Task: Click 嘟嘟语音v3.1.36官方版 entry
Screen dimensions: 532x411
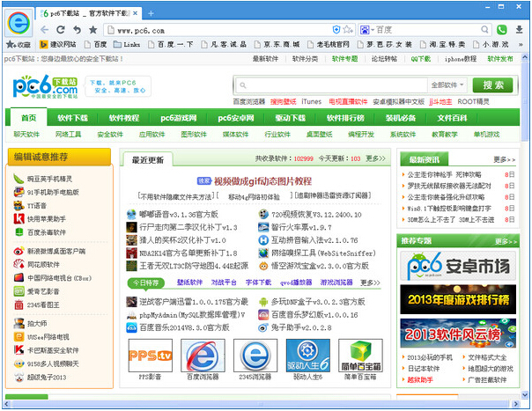Action: coord(179,215)
